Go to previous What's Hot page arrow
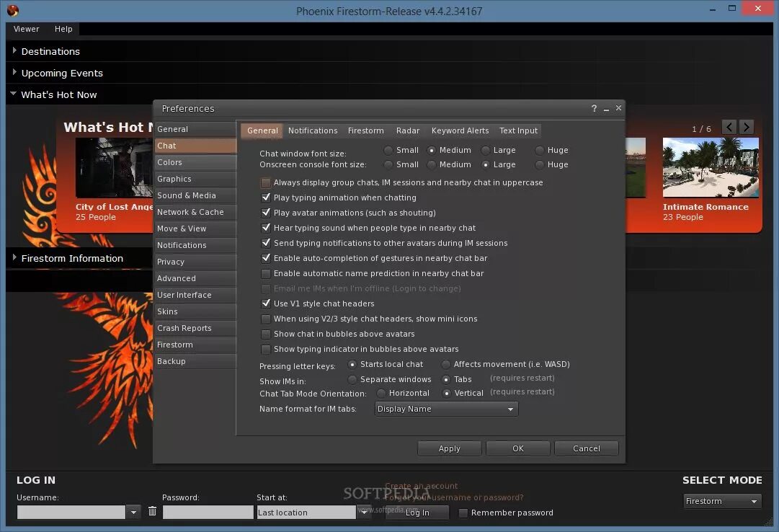The height and width of the screenshot is (532, 779). coord(729,128)
